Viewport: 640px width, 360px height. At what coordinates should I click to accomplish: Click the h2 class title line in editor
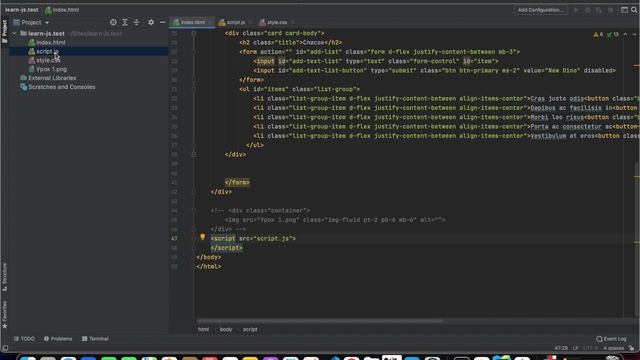click(291, 42)
